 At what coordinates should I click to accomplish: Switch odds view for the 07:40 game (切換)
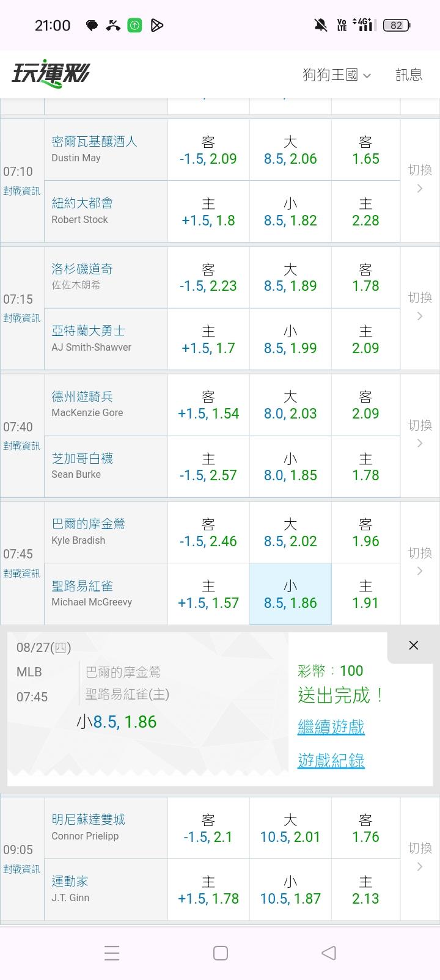pos(420,434)
